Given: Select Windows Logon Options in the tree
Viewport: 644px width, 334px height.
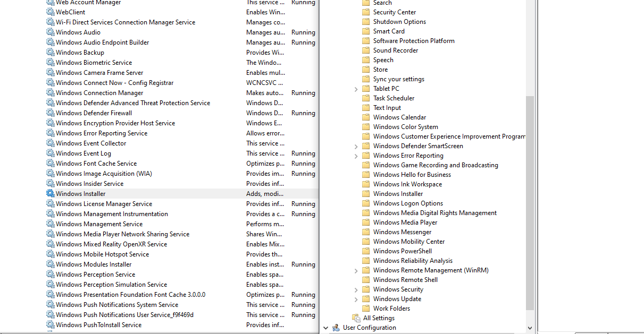Looking at the screenshot, I should pyautogui.click(x=408, y=203).
